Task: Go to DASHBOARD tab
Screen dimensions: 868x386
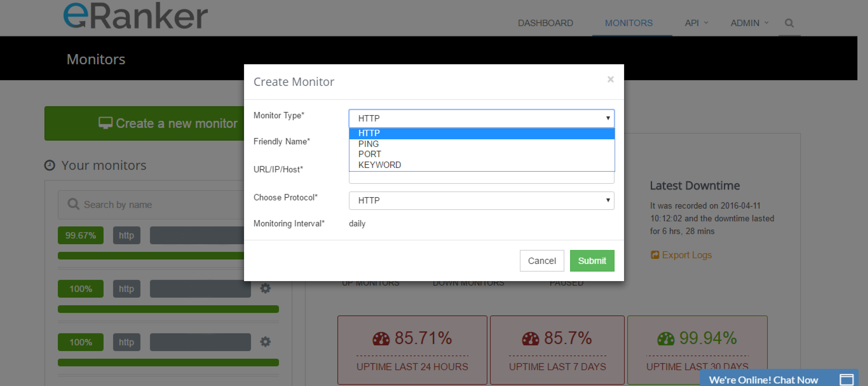Action: coord(545,23)
